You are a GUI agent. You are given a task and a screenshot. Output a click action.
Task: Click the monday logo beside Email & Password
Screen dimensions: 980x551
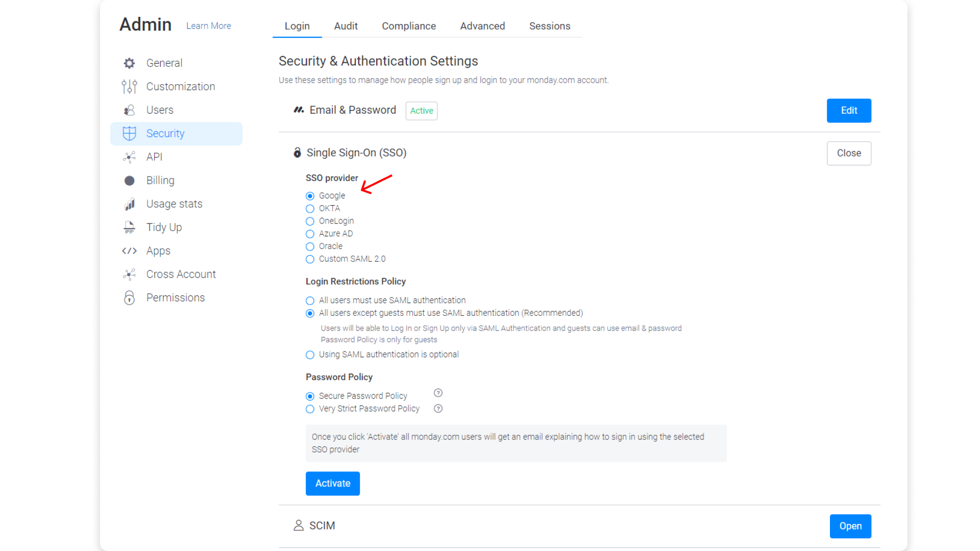coord(299,110)
